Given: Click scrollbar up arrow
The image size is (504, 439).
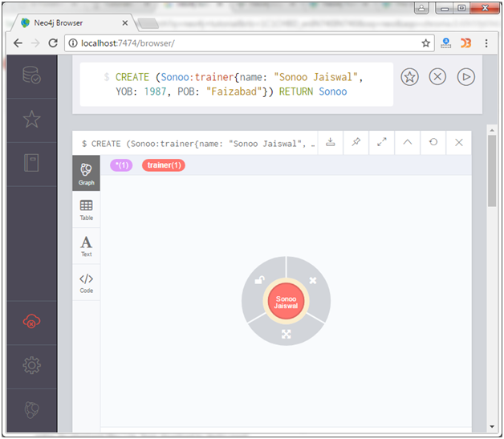Looking at the screenshot, I should [x=492, y=130].
